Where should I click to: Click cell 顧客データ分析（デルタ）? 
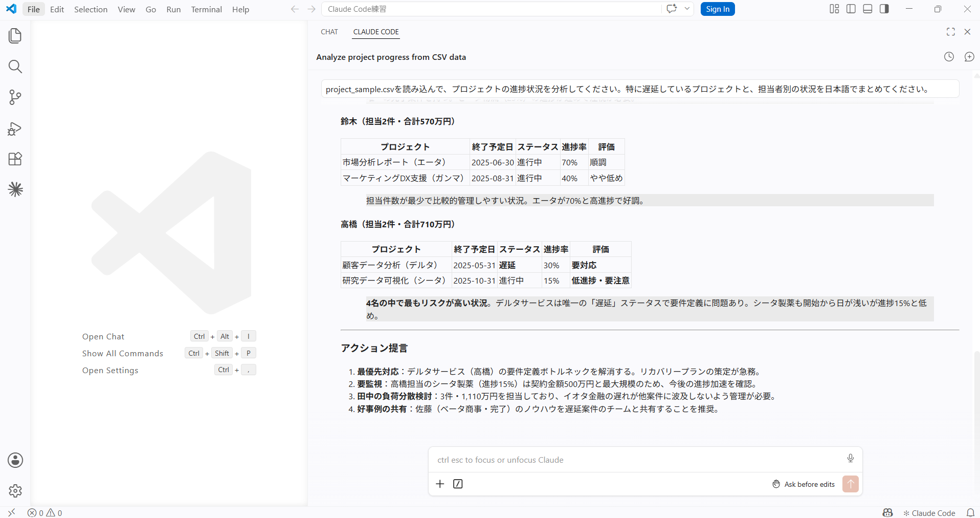point(396,265)
